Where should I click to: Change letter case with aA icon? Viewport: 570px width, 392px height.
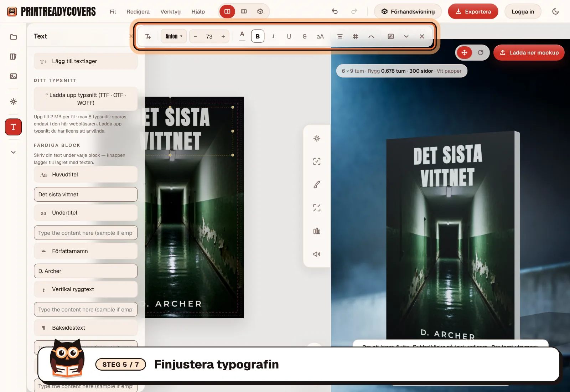pyautogui.click(x=320, y=36)
